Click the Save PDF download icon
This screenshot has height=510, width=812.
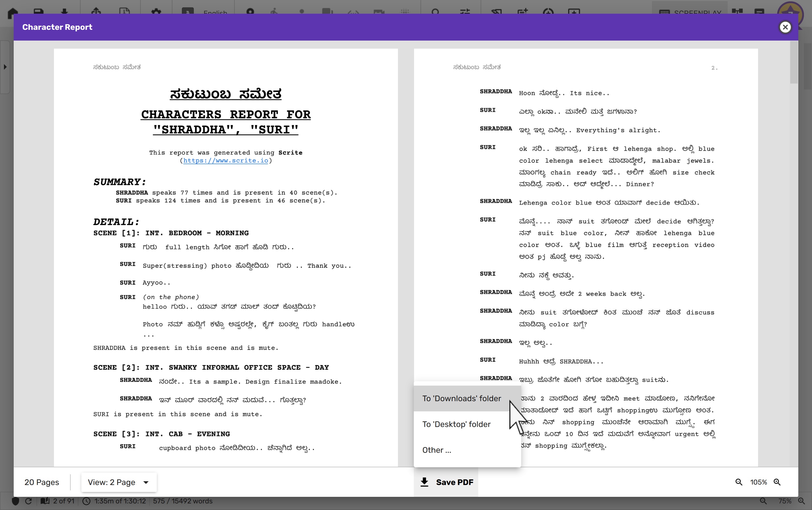click(424, 482)
